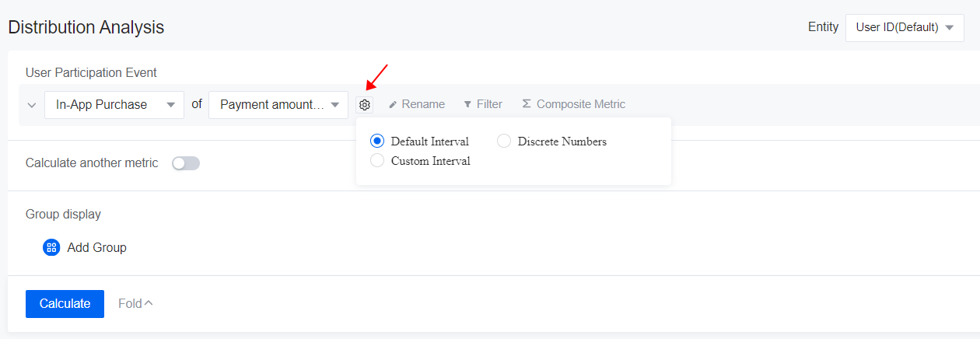The width and height of the screenshot is (980, 339).
Task: Click the Filter funnel icon
Action: pos(467,105)
